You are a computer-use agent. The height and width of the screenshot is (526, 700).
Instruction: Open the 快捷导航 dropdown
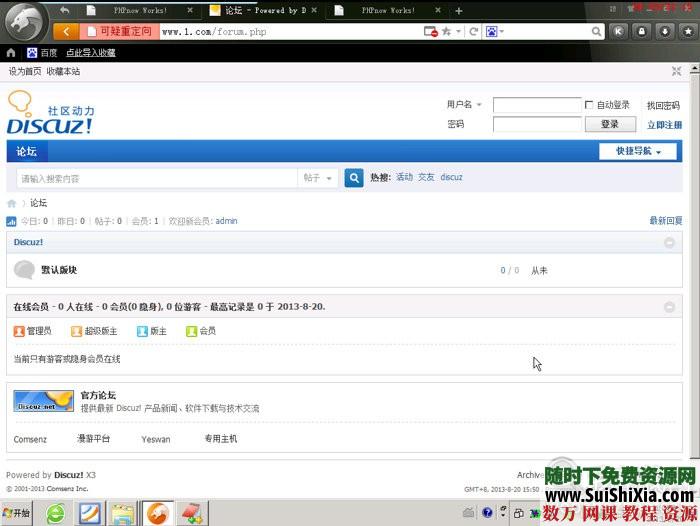[638, 151]
